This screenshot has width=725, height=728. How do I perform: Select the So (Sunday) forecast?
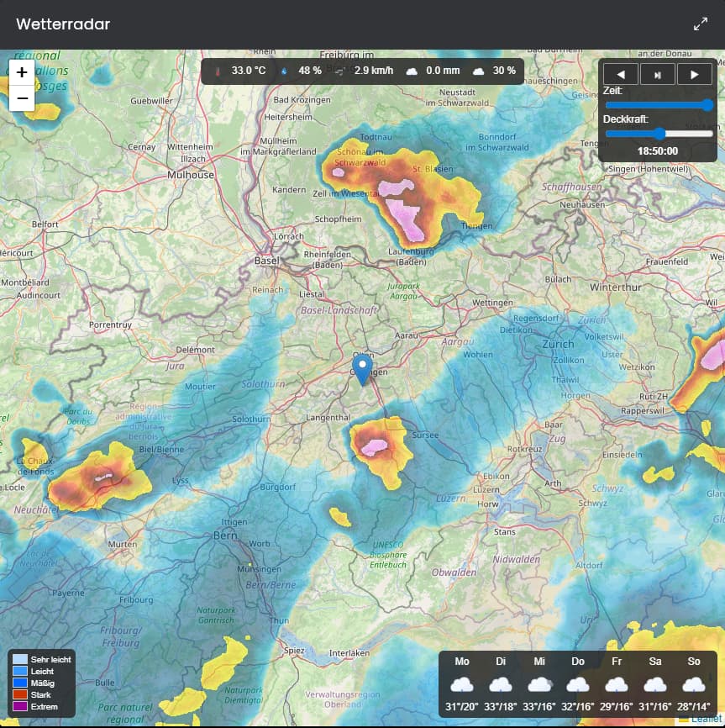coord(693,684)
